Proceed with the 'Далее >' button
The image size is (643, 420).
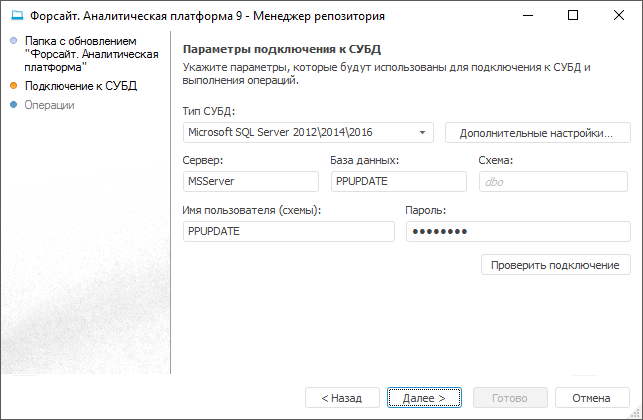pyautogui.click(x=425, y=397)
